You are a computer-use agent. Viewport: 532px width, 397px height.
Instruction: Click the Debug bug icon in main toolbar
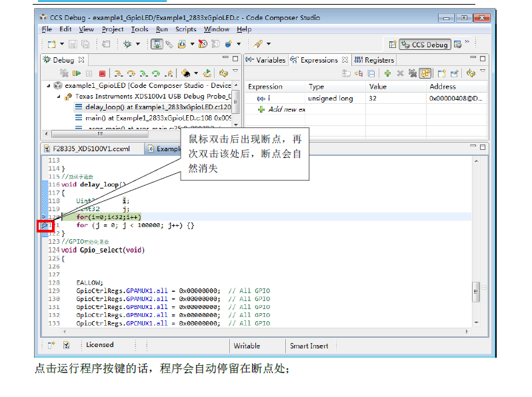pyautogui.click(x=127, y=44)
